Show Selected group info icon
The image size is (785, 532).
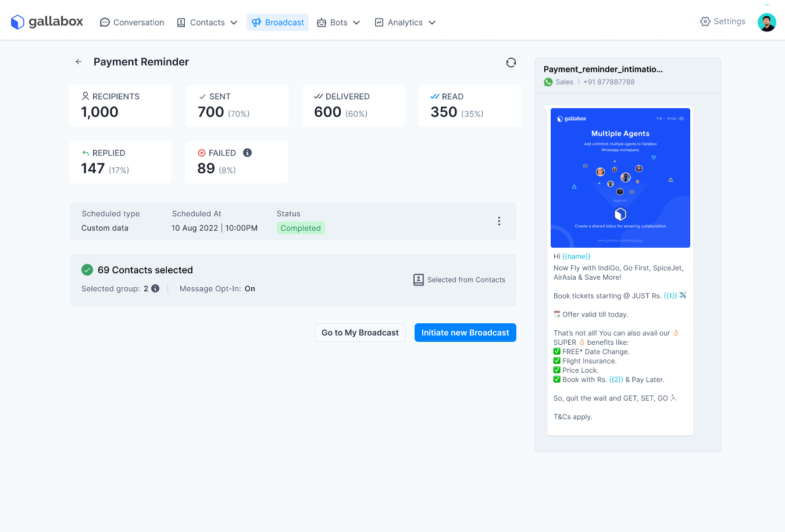click(x=155, y=288)
